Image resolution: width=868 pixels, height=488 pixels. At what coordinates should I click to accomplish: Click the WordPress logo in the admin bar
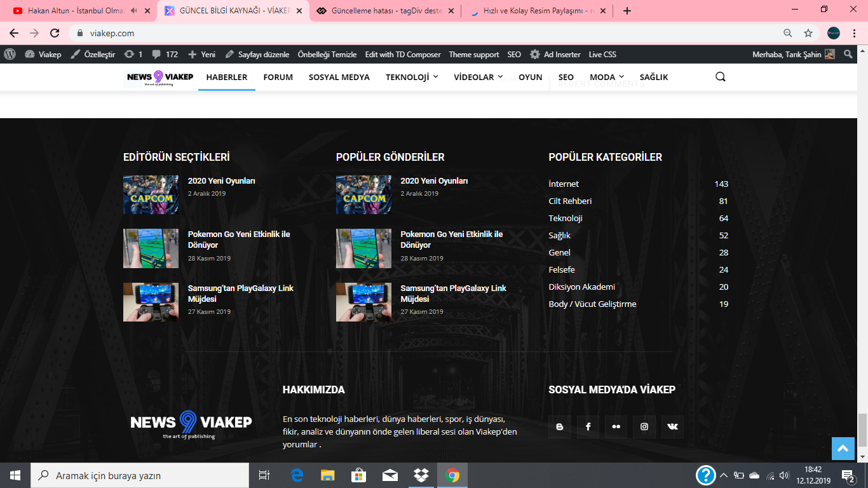click(10, 55)
